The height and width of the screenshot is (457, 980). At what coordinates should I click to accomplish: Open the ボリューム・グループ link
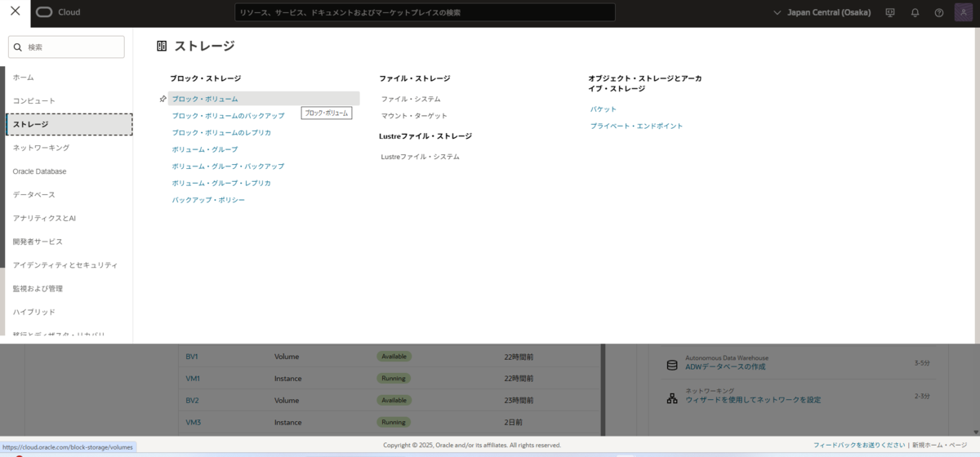(205, 149)
